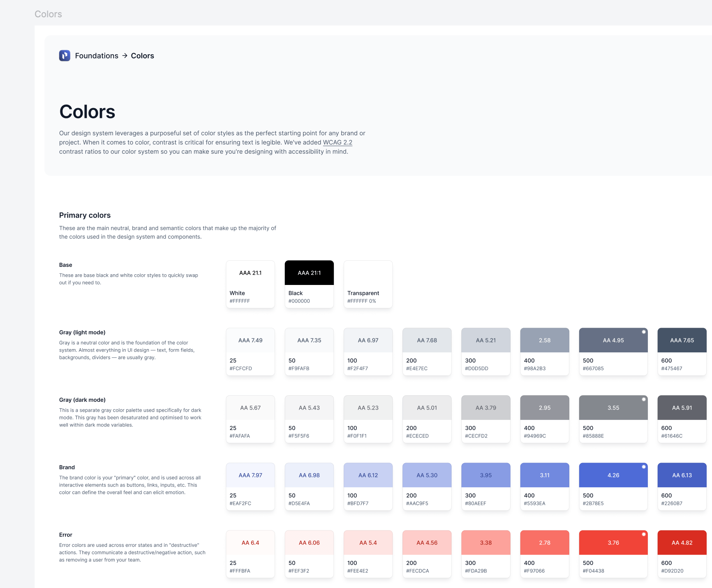Screen dimensions: 712x588
Task: Pick gray light swatch #FCFCFD
Action: (250, 352)
